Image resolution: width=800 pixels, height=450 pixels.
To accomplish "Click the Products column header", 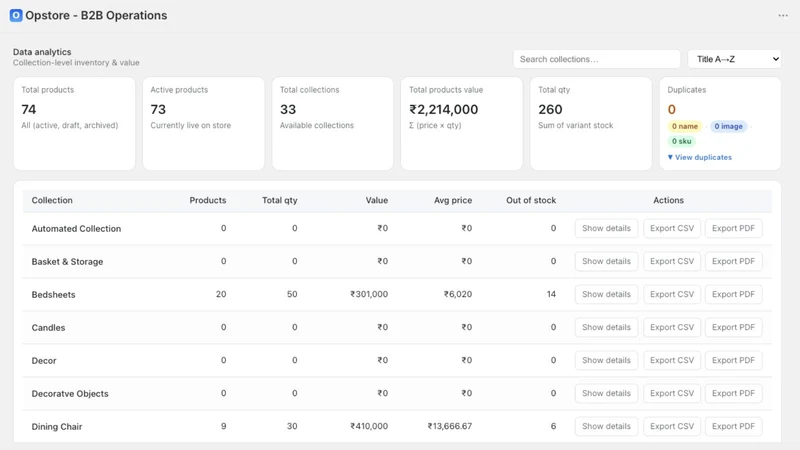I will [x=208, y=201].
